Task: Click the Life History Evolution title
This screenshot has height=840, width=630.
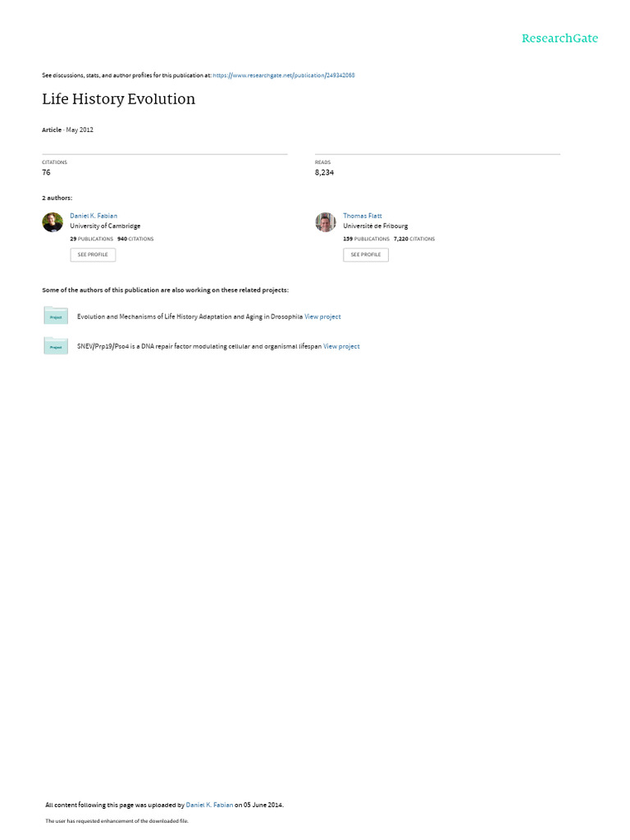Action: point(118,99)
